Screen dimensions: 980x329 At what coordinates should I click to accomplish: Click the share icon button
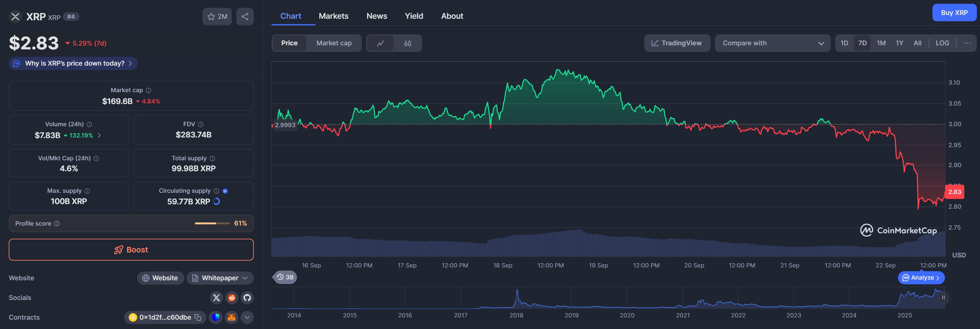click(245, 16)
